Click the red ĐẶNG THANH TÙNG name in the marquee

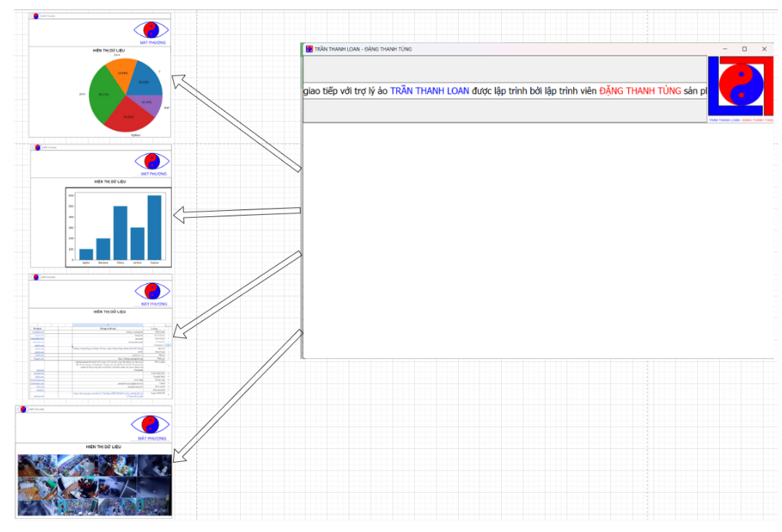pos(640,91)
